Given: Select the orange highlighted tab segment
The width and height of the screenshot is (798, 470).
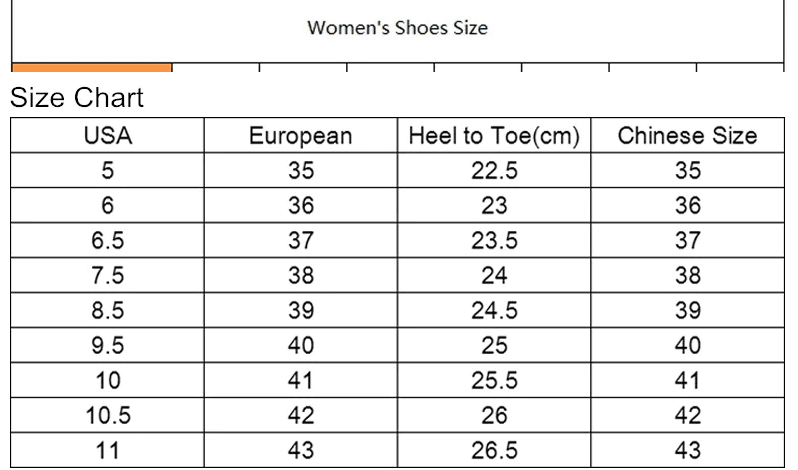Looking at the screenshot, I should click(x=92, y=67).
